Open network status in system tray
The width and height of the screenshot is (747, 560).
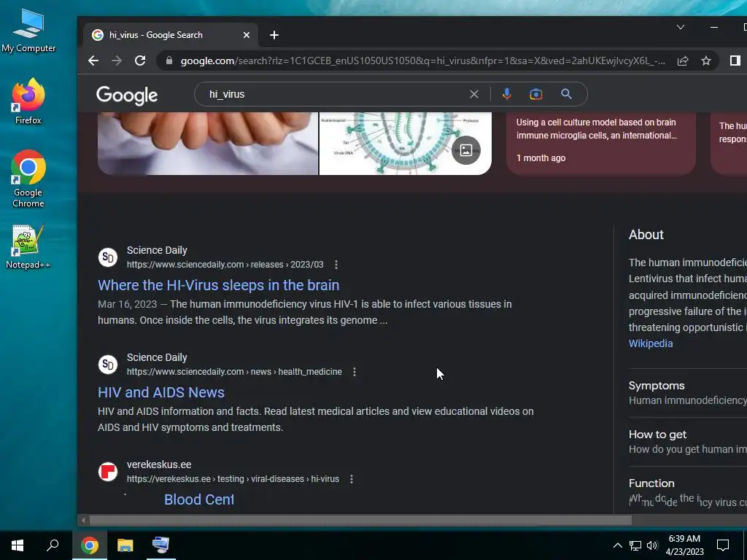click(635, 545)
